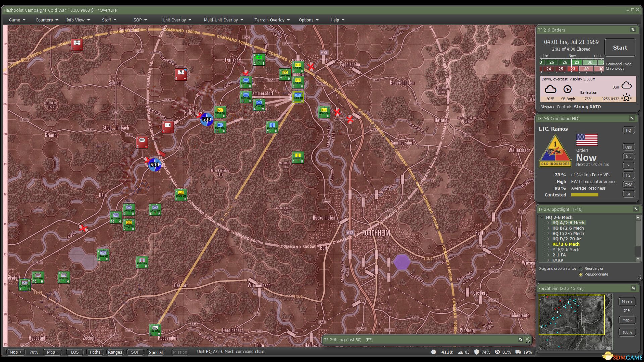
Task: Click the SI button below OMA
Action: (x=628, y=194)
